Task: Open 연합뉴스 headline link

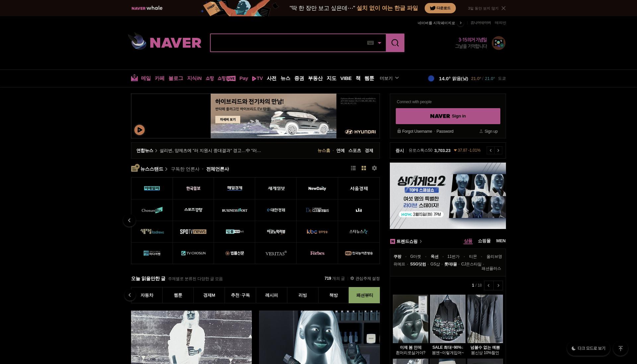Action: (x=210, y=151)
